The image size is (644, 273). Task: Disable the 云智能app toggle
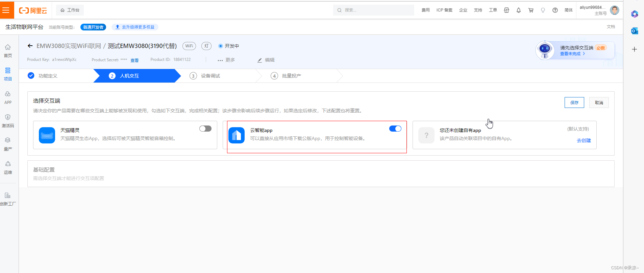(x=395, y=129)
